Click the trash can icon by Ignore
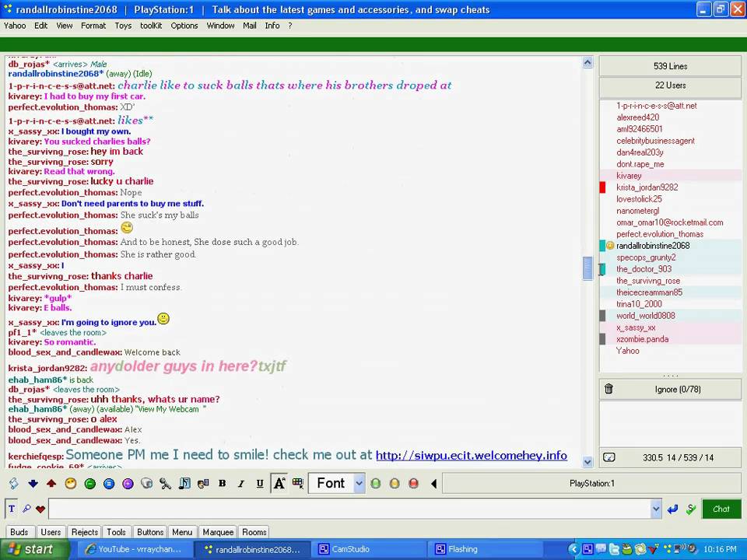The width and height of the screenshot is (747, 560). (x=608, y=389)
